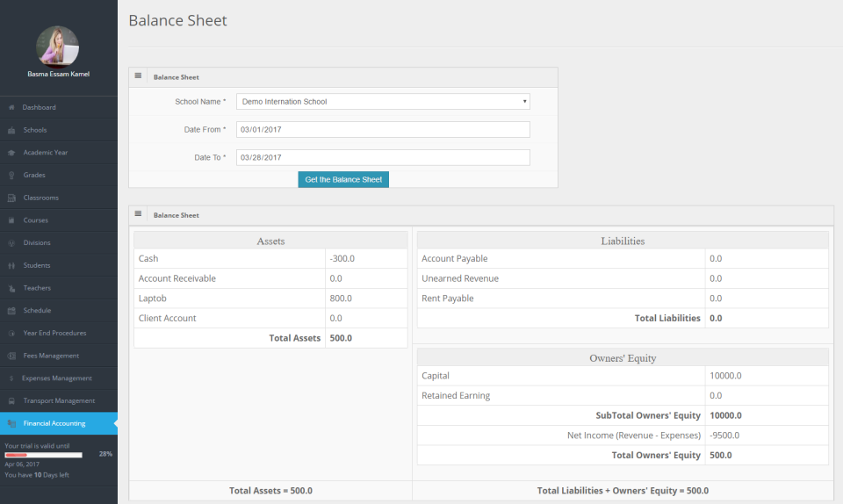Image resolution: width=843 pixels, height=504 pixels.
Task: Open Fees Management menu
Action: click(51, 356)
